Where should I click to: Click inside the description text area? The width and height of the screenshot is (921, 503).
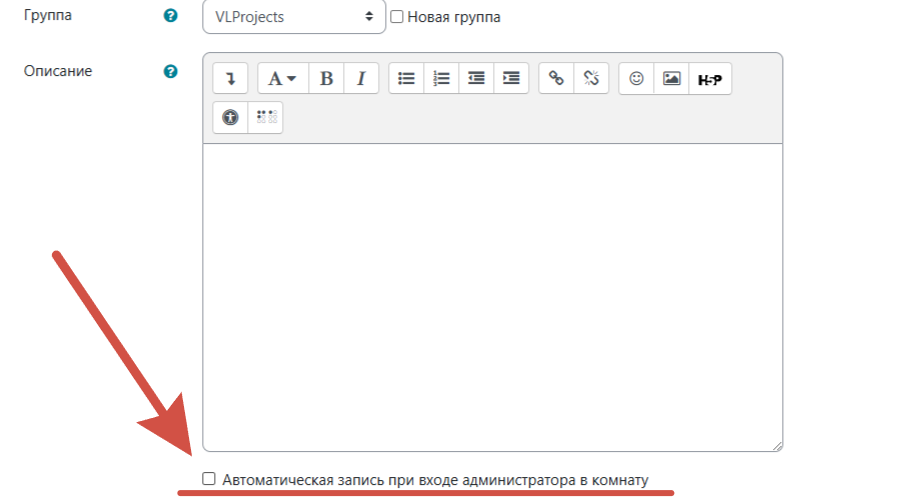pyautogui.click(x=492, y=296)
